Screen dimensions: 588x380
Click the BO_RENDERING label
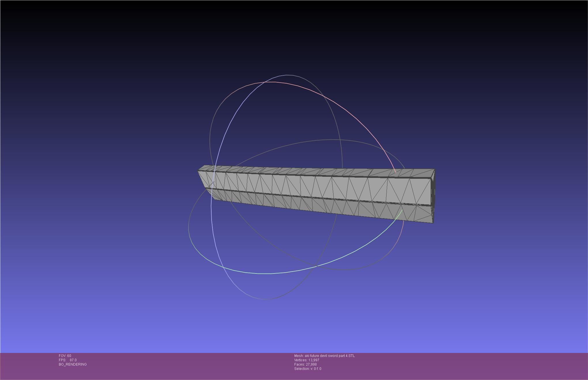tap(73, 364)
